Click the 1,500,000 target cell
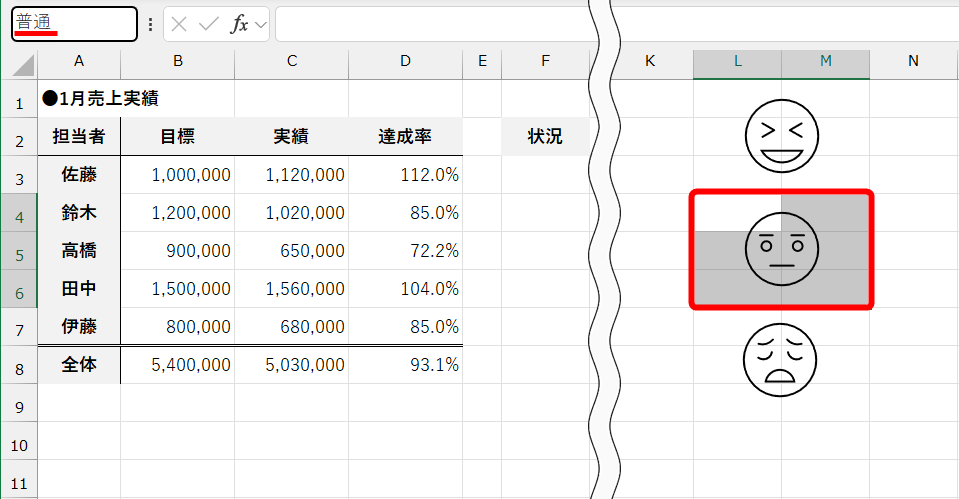Image resolution: width=959 pixels, height=499 pixels. (x=177, y=289)
